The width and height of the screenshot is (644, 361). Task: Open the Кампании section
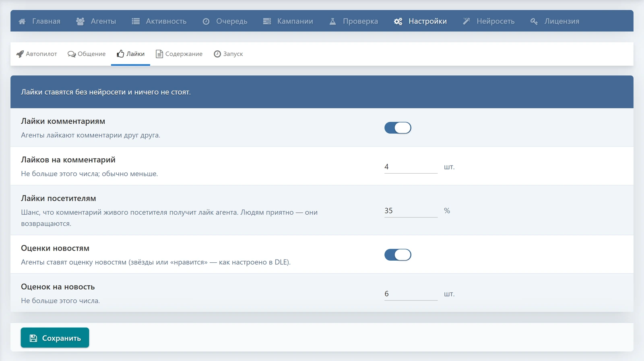(x=288, y=21)
